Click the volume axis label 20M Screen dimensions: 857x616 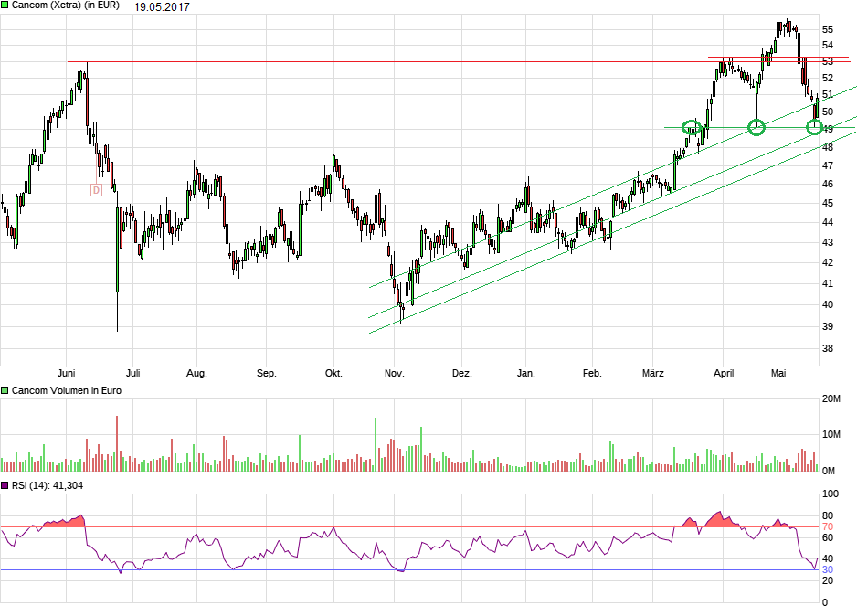831,399
